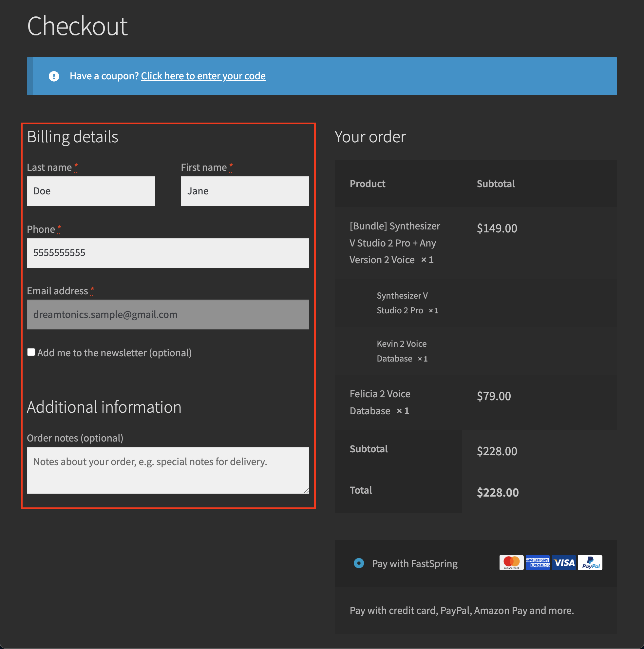Click the greyed-out Email address field
This screenshot has width=644, height=649.
168,314
